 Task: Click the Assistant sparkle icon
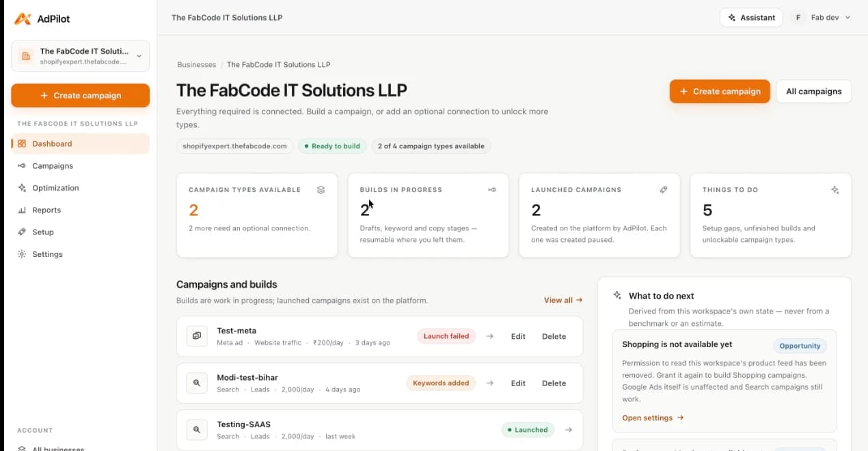[732, 18]
